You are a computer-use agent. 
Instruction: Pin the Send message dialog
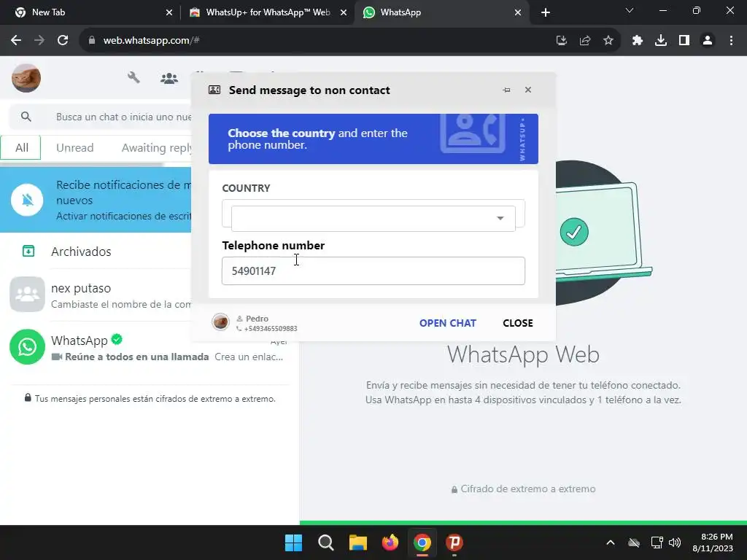point(506,90)
